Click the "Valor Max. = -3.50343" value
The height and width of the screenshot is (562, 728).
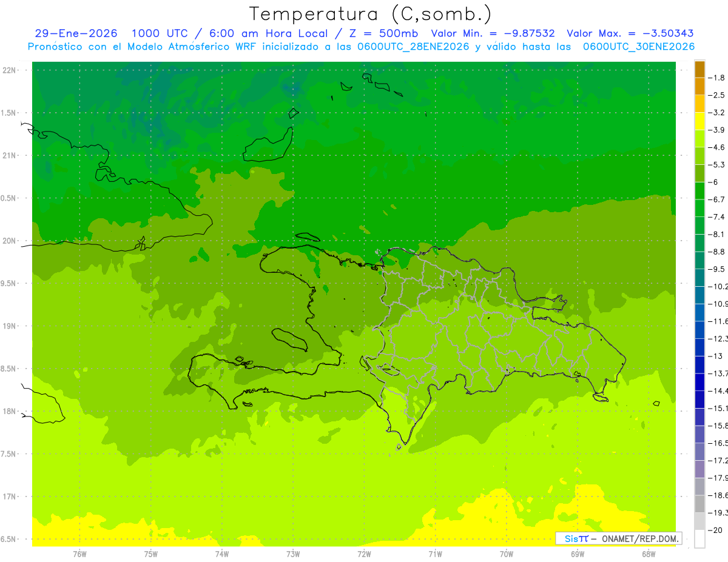point(630,34)
